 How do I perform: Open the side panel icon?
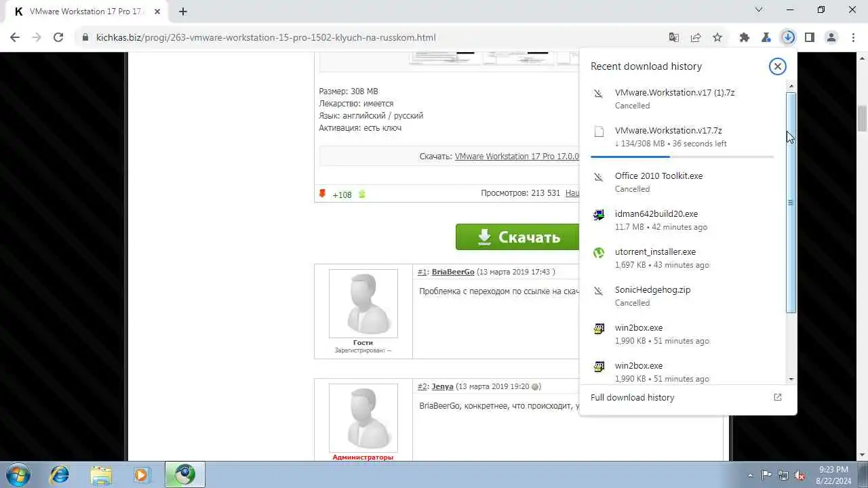click(x=810, y=38)
